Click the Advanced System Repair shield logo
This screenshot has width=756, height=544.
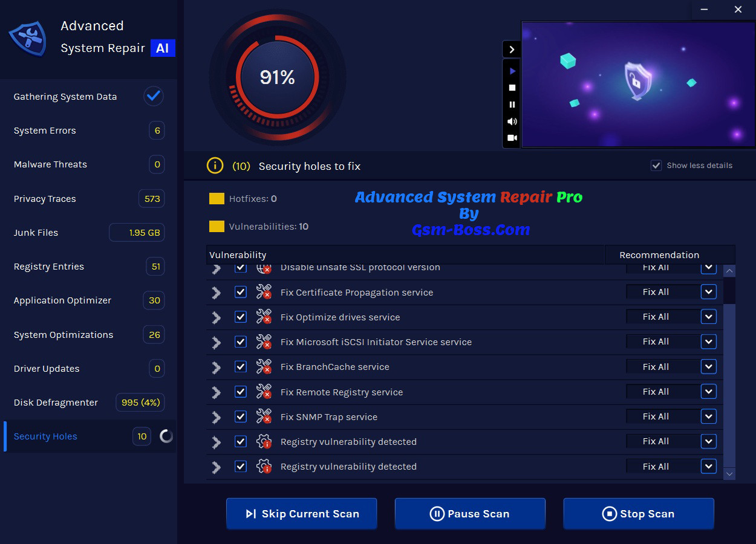tap(28, 38)
